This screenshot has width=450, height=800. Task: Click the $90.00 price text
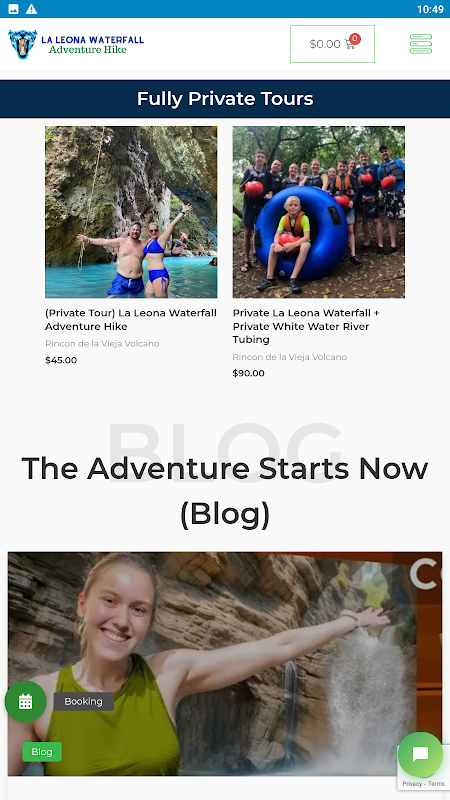coord(248,373)
